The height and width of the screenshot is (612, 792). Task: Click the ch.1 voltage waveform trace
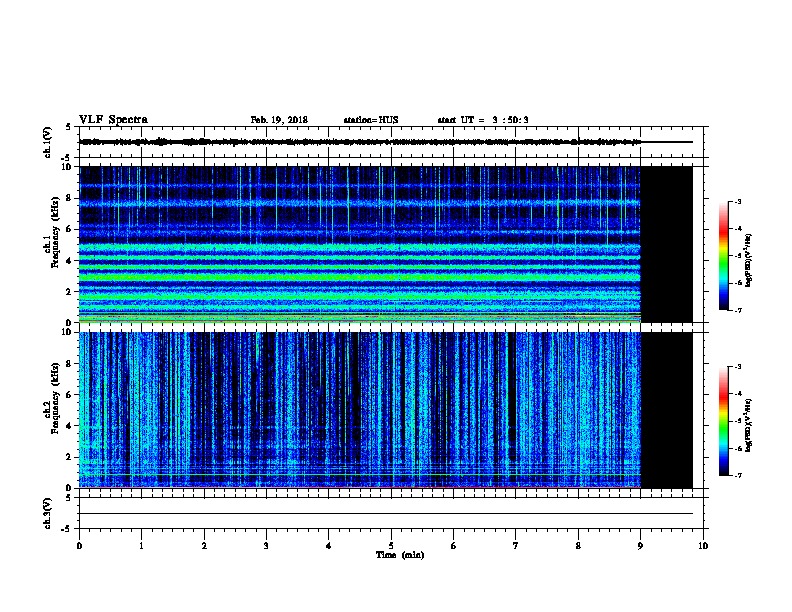[385, 142]
